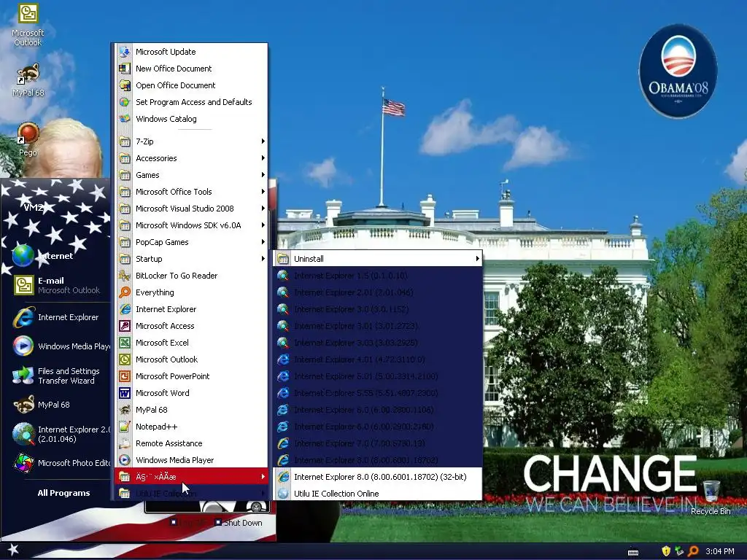Click the Windows Catalog icon
Screen dimensions: 747x560
124,119
